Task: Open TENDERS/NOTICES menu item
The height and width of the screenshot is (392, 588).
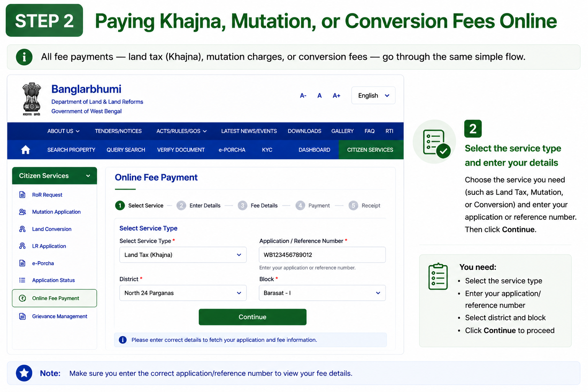Action: [x=118, y=131]
